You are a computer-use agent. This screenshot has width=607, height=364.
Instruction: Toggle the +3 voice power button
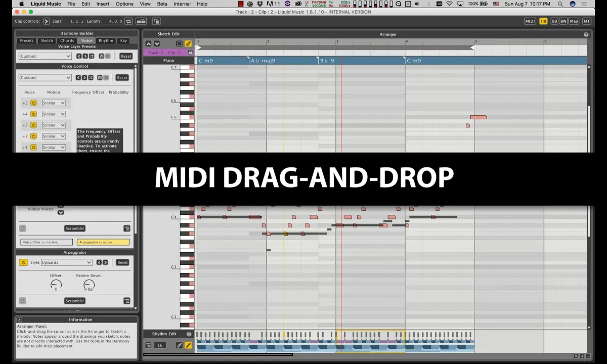pos(33,125)
